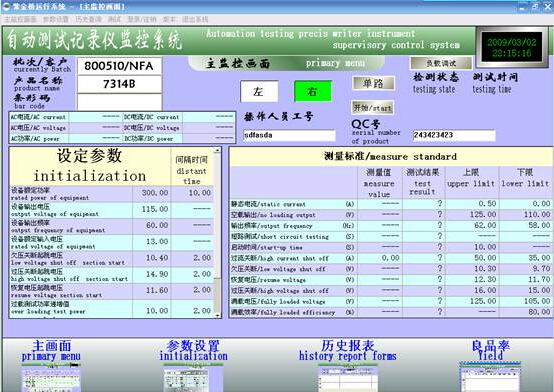This screenshot has width=554, height=392.
Task: Toggle the 单路 single-channel button
Action: click(373, 83)
